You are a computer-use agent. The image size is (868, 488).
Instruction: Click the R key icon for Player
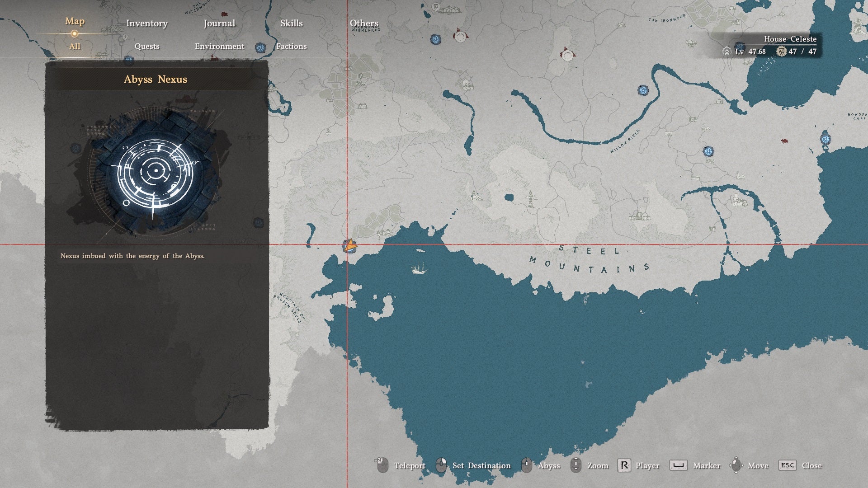624,465
